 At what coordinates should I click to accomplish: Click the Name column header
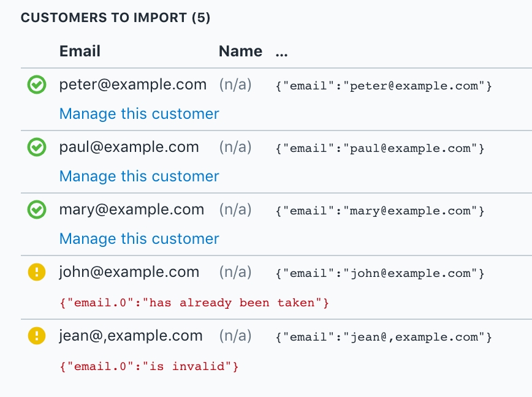tap(240, 51)
